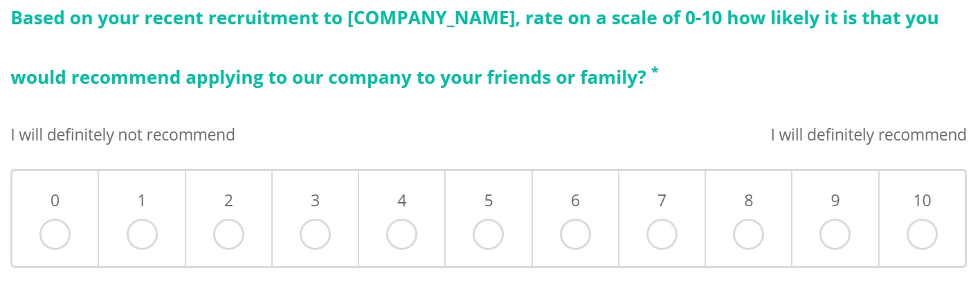Click the numeral '10' text label
980x281 pixels.
pyautogui.click(x=922, y=201)
